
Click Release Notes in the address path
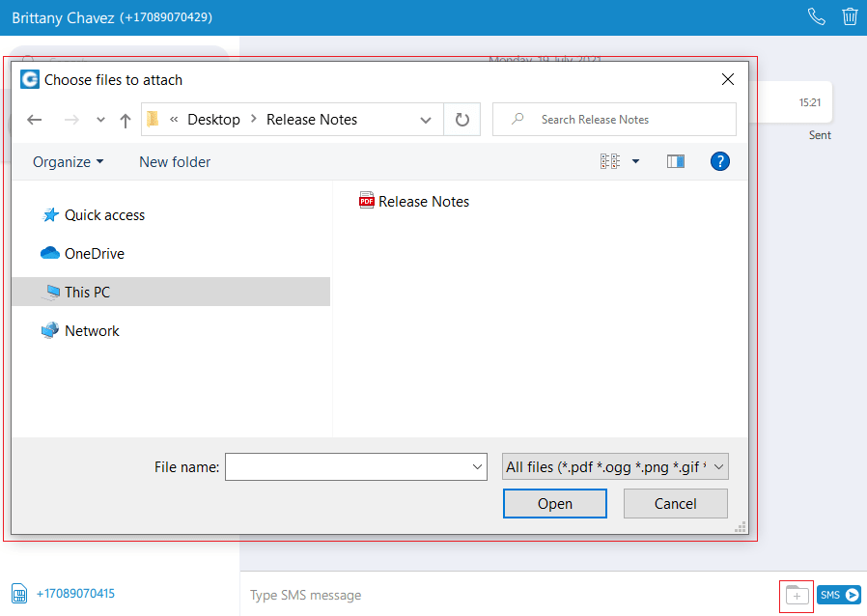click(312, 120)
